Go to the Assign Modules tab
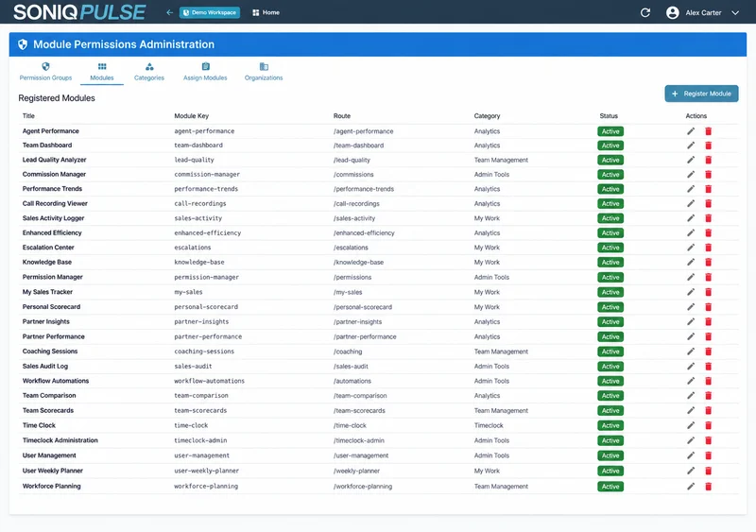The image size is (756, 532). (x=205, y=72)
